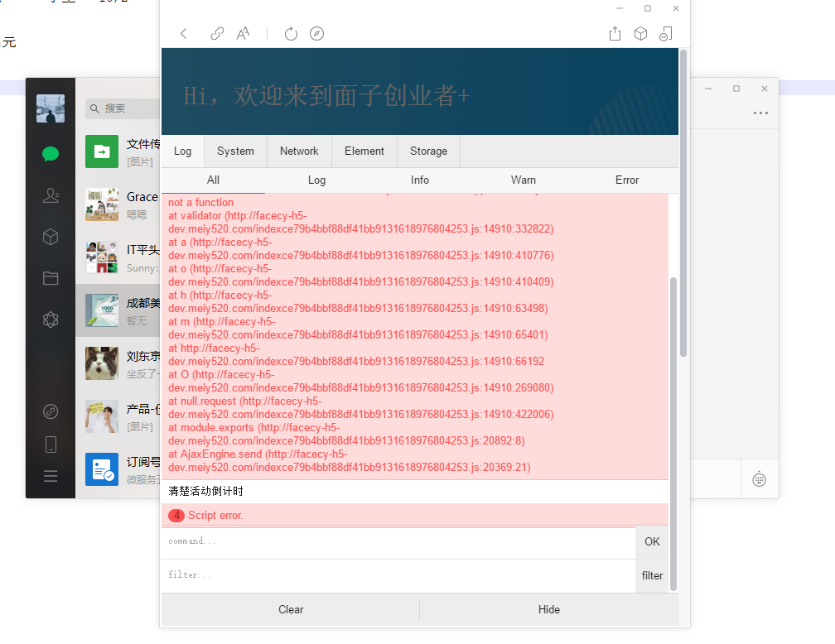Viewport: 835px width, 644px height.
Task: Open the hamburger menu at sidebar bottom
Action: tap(51, 476)
